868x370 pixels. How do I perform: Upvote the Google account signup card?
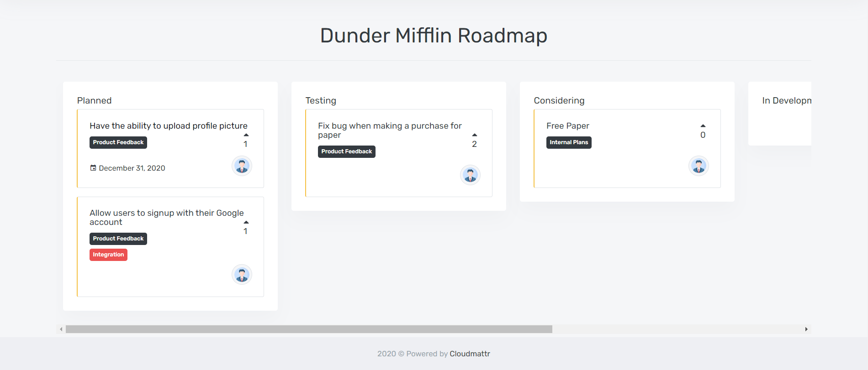(246, 222)
